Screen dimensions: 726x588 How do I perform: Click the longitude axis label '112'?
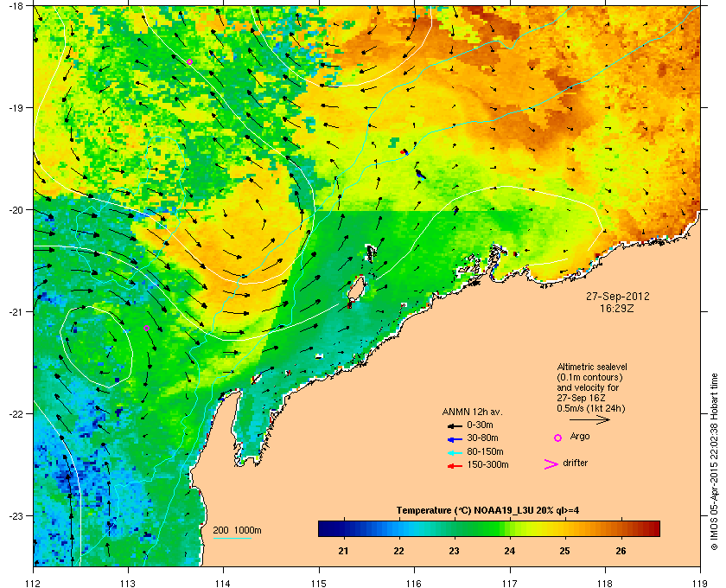pyautogui.click(x=34, y=583)
